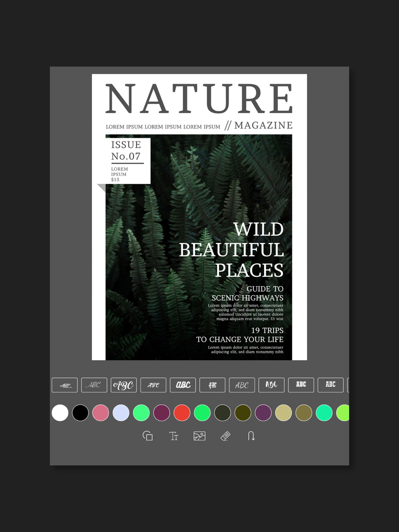Screen dimensions: 399x532
Task: Select the // MAGAZINE subtitle text
Action: (x=259, y=125)
